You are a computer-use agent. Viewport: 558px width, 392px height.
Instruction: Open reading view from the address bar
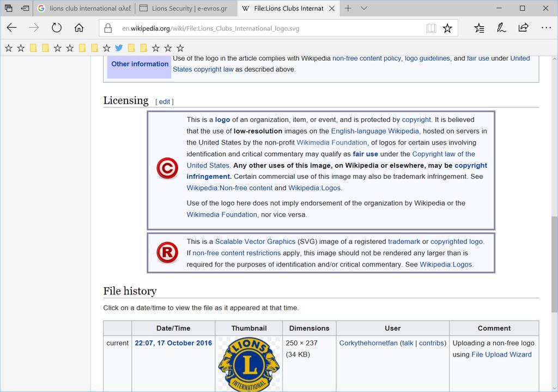(x=431, y=28)
